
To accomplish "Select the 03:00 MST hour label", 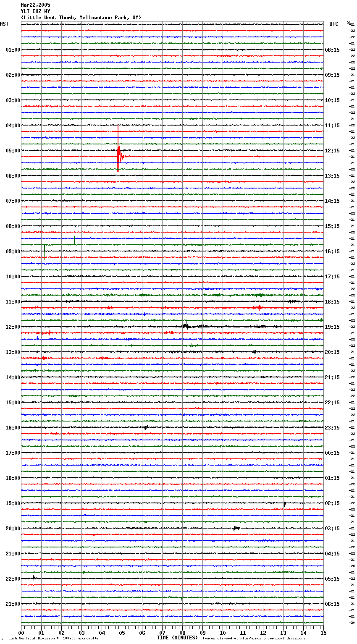I will (x=13, y=100).
